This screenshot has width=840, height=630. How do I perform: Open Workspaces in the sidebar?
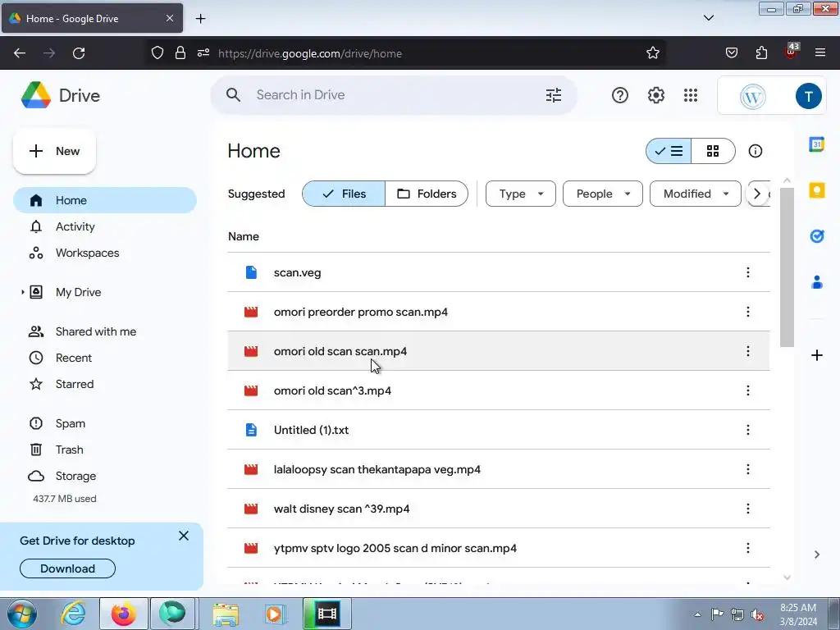tap(105, 253)
